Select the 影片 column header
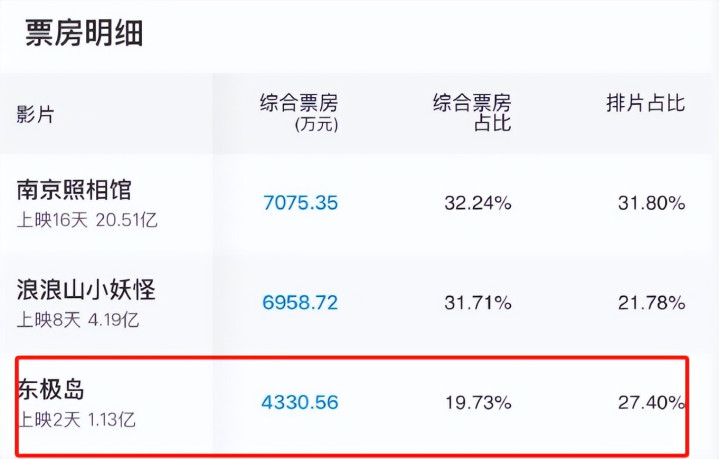The image size is (719, 459). pos(35,114)
